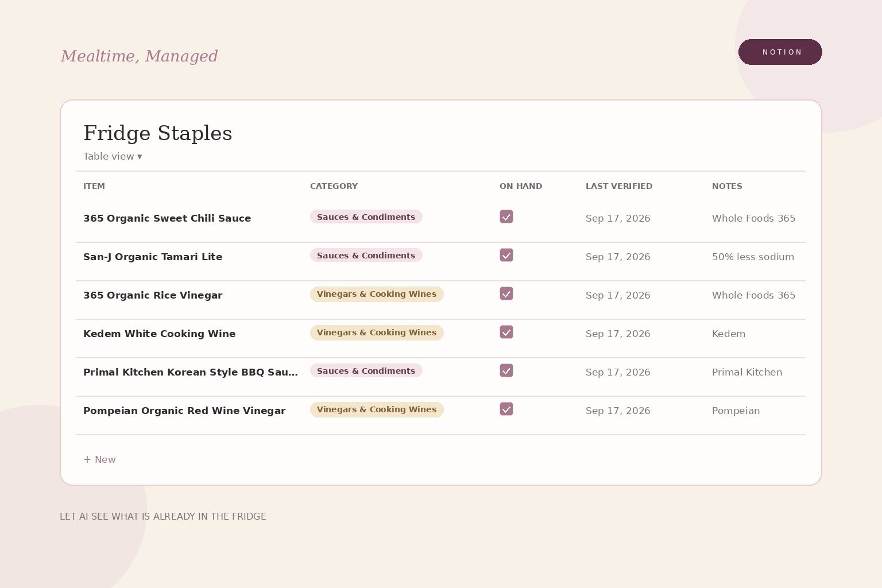Image resolution: width=882 pixels, height=588 pixels.
Task: Click the Mealtime, Managed heading
Action: click(x=139, y=56)
